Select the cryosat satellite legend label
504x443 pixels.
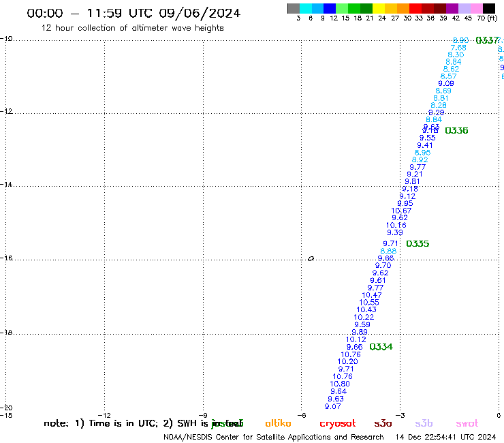(338, 424)
